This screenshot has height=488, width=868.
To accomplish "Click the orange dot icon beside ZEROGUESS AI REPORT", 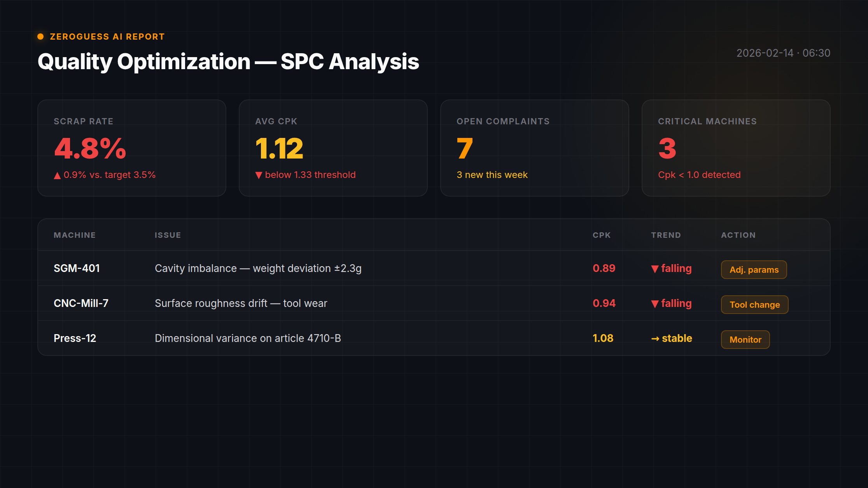I will point(40,37).
